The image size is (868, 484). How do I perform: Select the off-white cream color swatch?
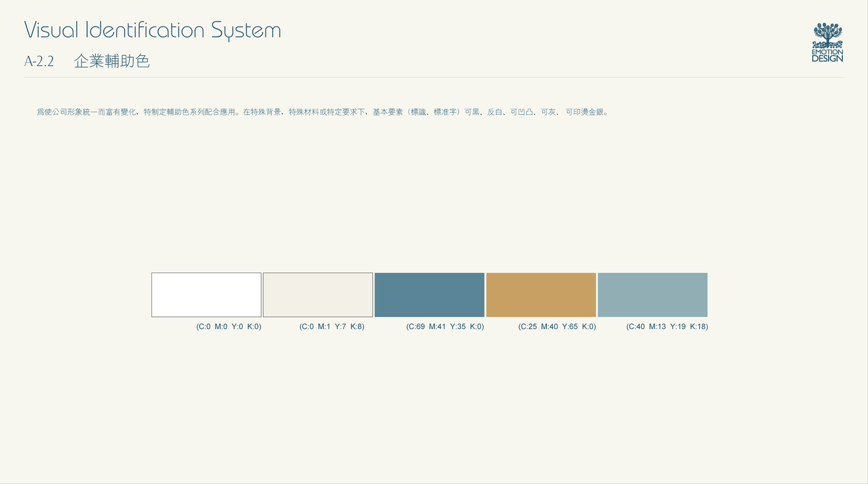pos(318,295)
